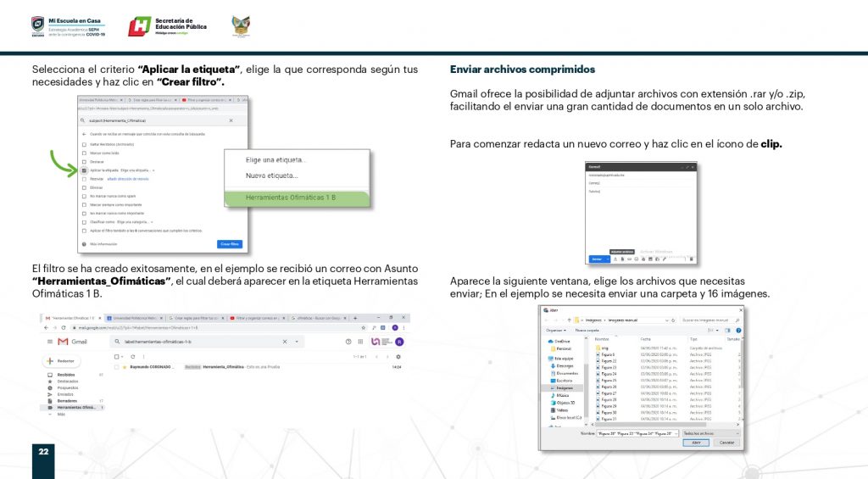Select 'Nueva etiqueta...' in the label menu
Image resolution: width=868 pixels, height=479 pixels.
(271, 175)
